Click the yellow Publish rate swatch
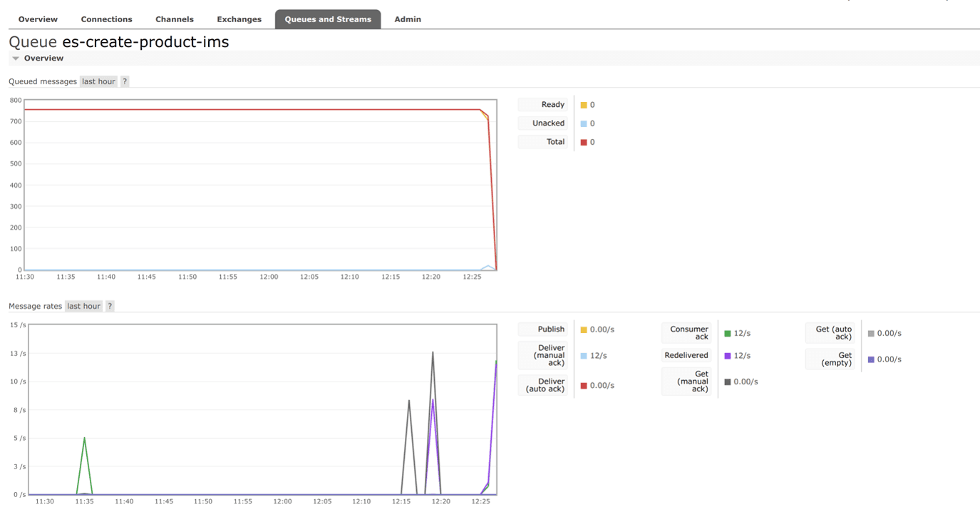The width and height of the screenshot is (980, 527). coord(584,330)
